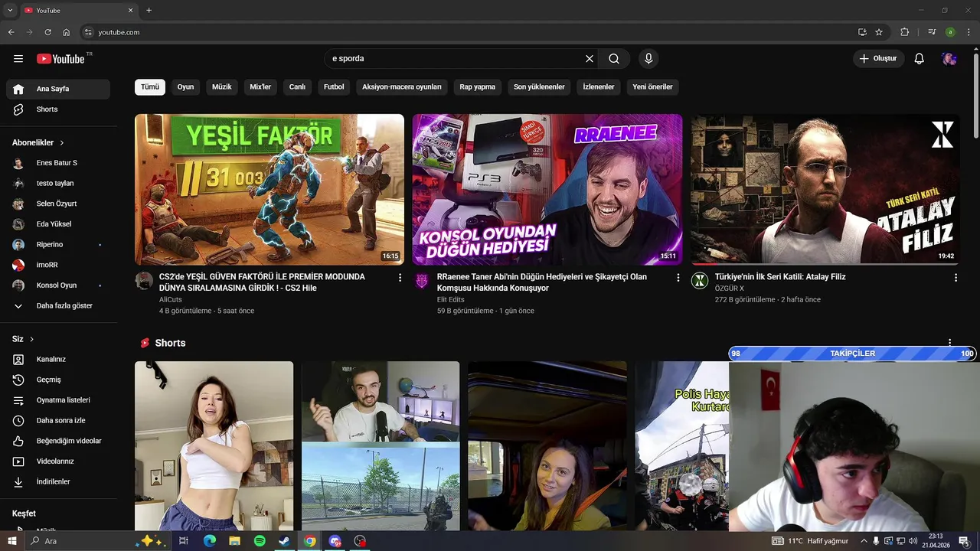Open Kanalınız in the sidebar

pos(58,360)
